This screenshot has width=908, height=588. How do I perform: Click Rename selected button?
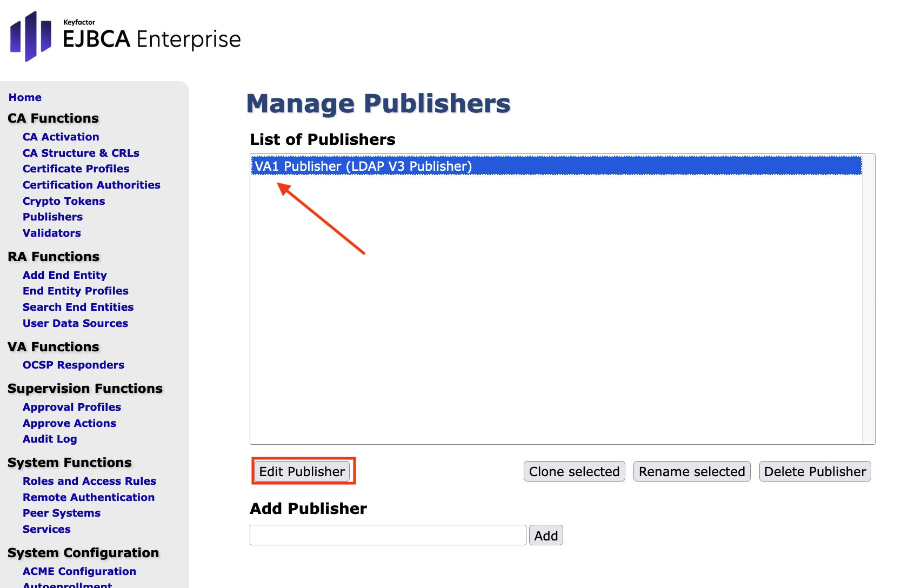click(692, 471)
